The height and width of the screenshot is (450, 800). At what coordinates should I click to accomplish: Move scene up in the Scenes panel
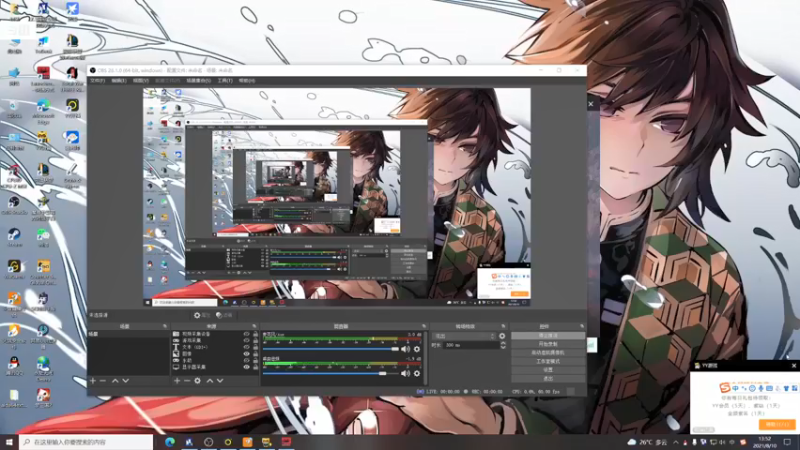pyautogui.click(x=115, y=381)
